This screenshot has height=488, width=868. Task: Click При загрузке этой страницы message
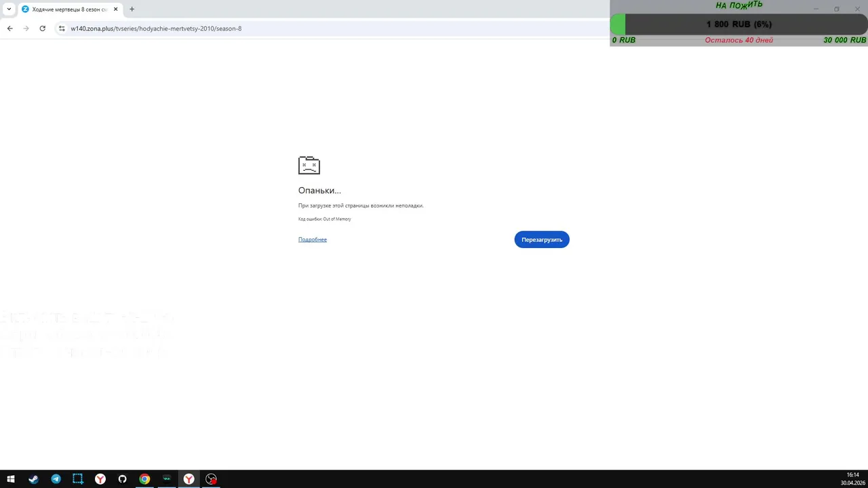(x=361, y=205)
